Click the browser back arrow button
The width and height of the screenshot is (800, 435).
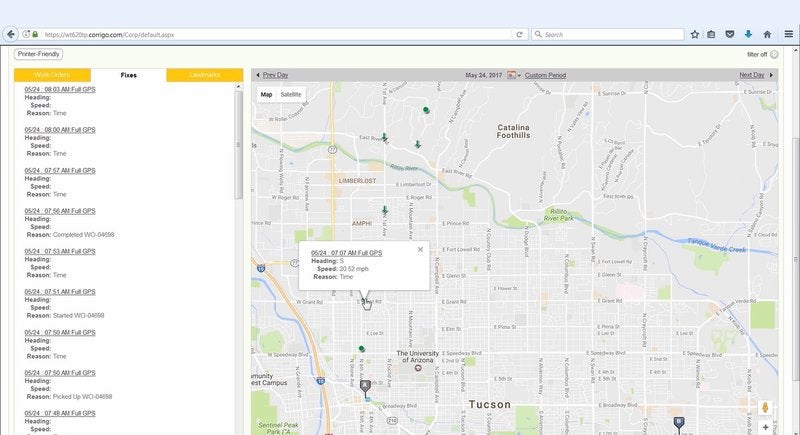click(11, 34)
